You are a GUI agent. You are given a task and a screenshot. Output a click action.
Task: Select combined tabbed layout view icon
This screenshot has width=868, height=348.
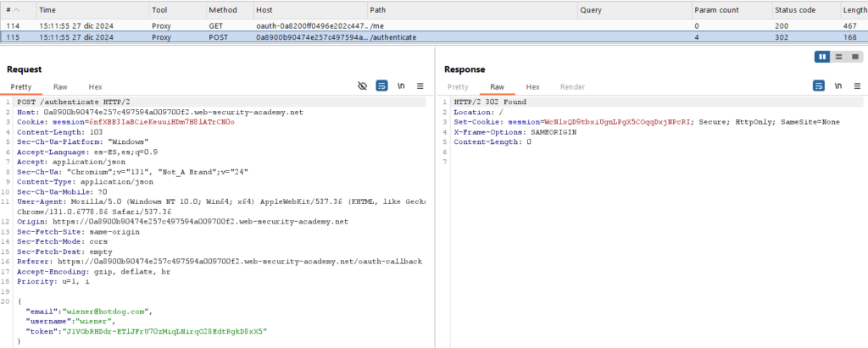(x=855, y=57)
